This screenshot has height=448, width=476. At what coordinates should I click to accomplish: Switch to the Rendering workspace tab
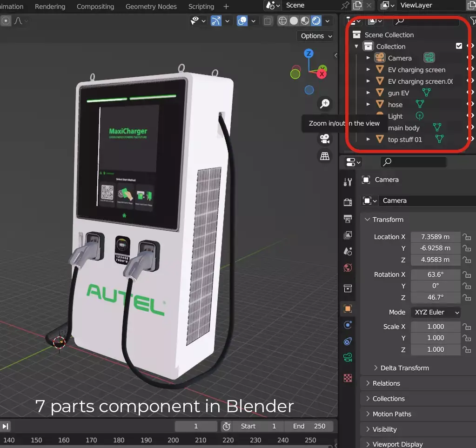(x=50, y=7)
